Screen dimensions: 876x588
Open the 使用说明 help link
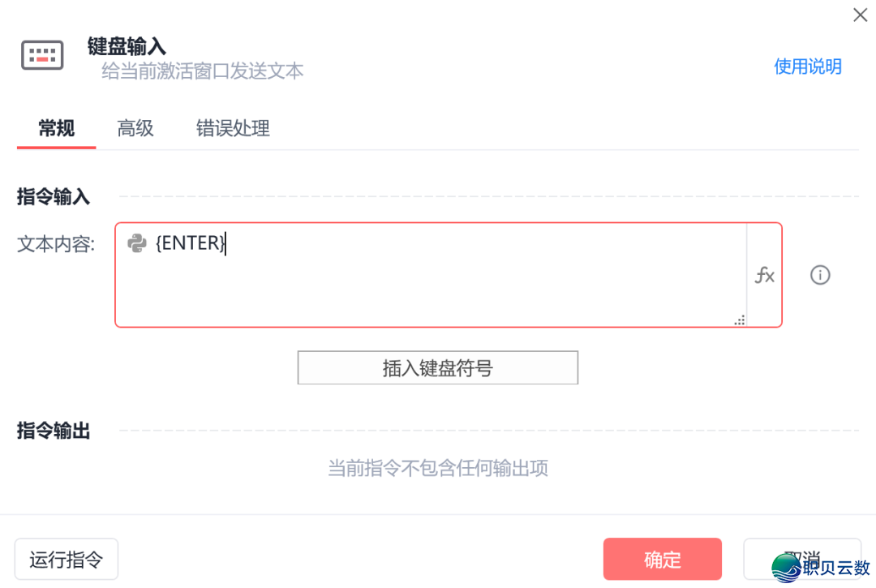808,67
